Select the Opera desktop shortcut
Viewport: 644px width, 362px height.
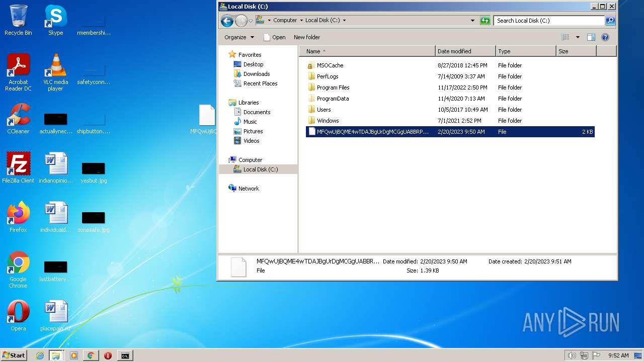(18, 316)
